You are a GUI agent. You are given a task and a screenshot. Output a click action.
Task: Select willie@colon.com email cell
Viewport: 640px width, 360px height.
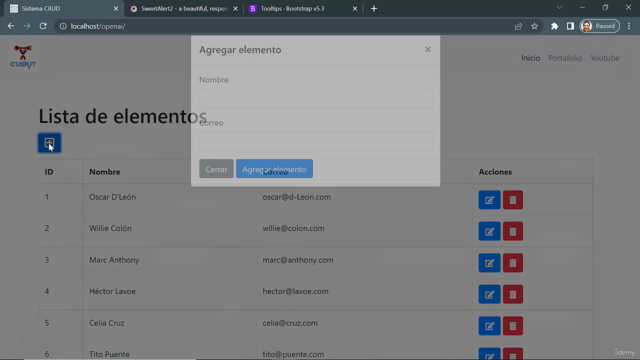(293, 228)
